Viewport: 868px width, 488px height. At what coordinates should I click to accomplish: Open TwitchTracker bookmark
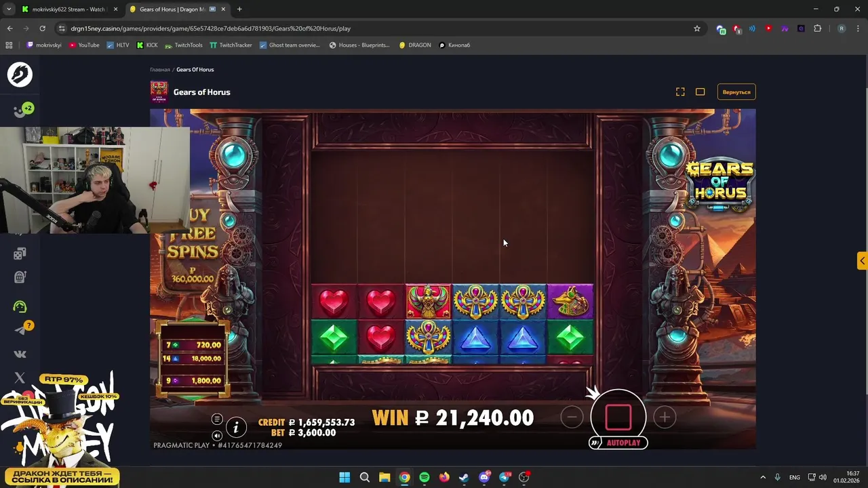pos(231,45)
